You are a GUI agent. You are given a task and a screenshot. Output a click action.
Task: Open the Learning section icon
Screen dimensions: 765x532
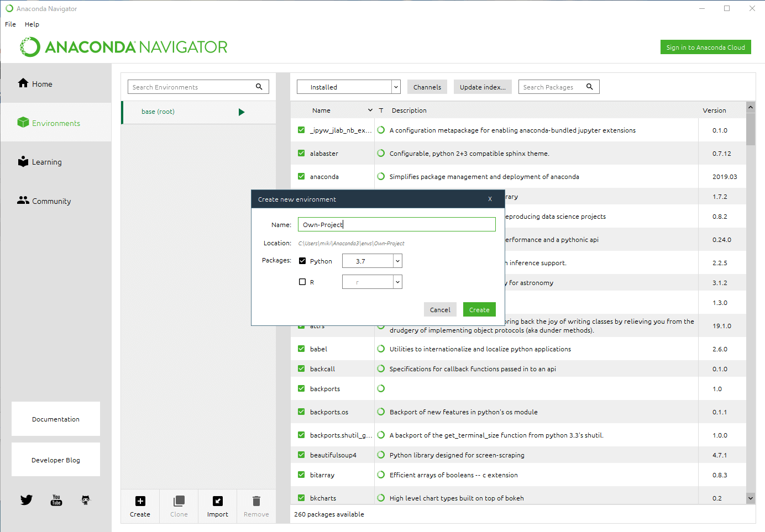23,161
